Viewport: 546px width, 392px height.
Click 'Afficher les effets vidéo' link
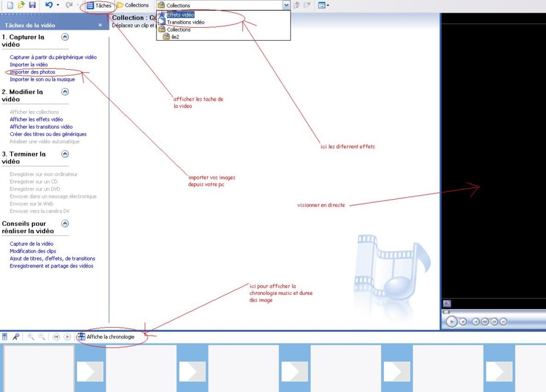[x=36, y=119]
